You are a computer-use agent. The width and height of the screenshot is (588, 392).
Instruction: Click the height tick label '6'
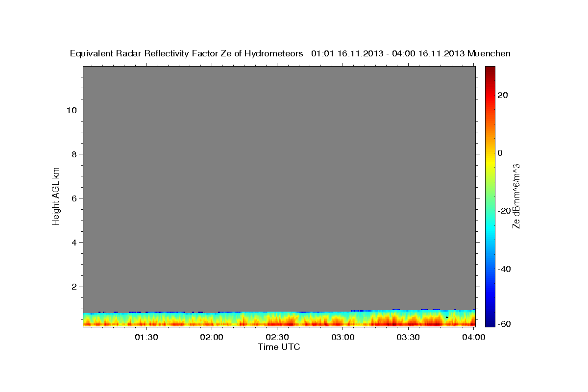pyautogui.click(x=74, y=198)
